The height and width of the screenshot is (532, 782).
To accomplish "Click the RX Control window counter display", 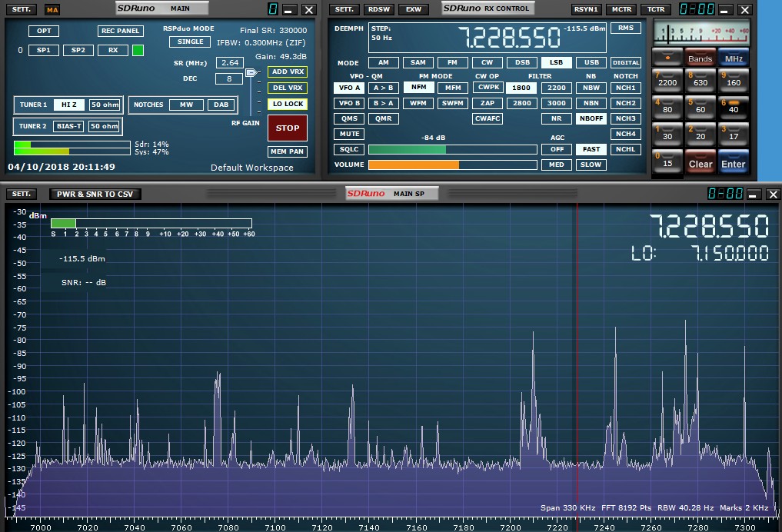I will tap(697, 9).
